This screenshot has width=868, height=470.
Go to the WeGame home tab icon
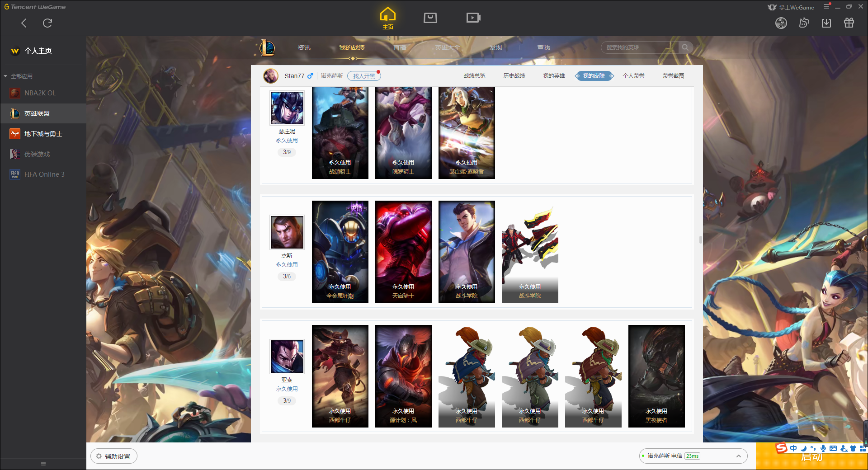pyautogui.click(x=387, y=18)
